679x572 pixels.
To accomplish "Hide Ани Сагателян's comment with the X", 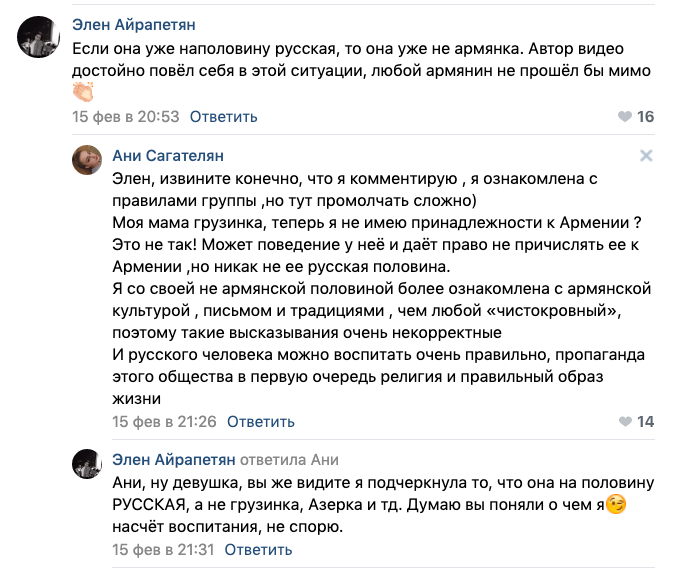I will click(646, 156).
